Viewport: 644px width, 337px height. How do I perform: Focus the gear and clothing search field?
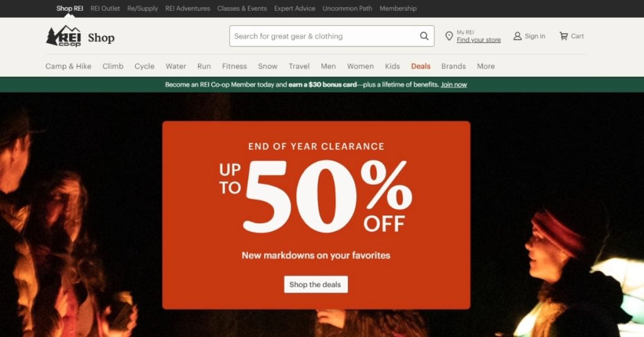click(x=325, y=36)
